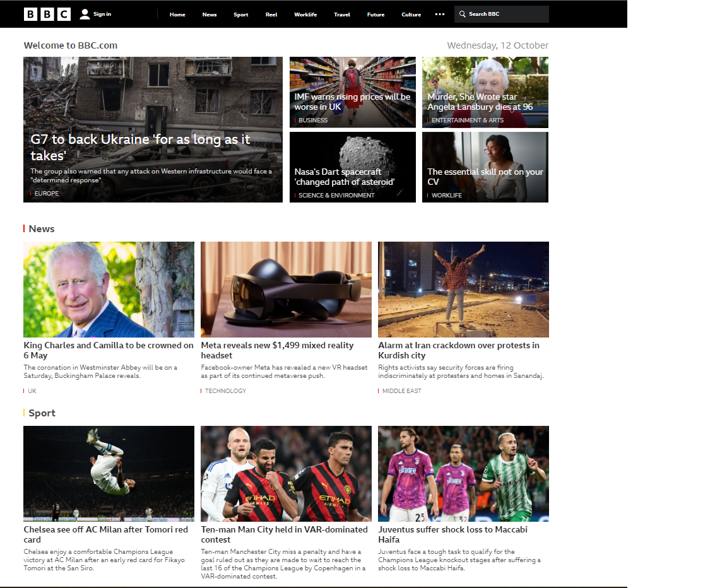This screenshot has height=588, width=727.
Task: Click the Ten-man Manchester City summary text
Action: coord(283,564)
